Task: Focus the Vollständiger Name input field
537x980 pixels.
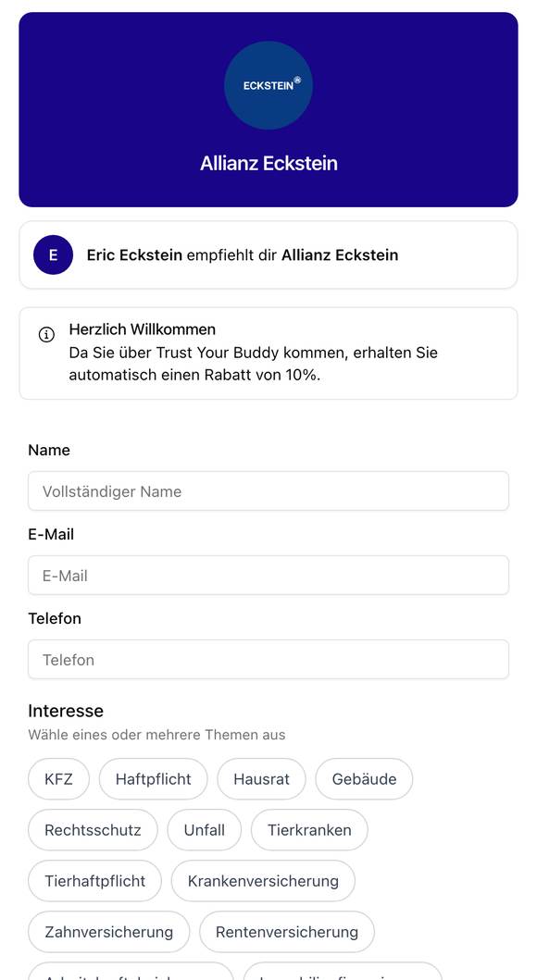Action: (268, 491)
